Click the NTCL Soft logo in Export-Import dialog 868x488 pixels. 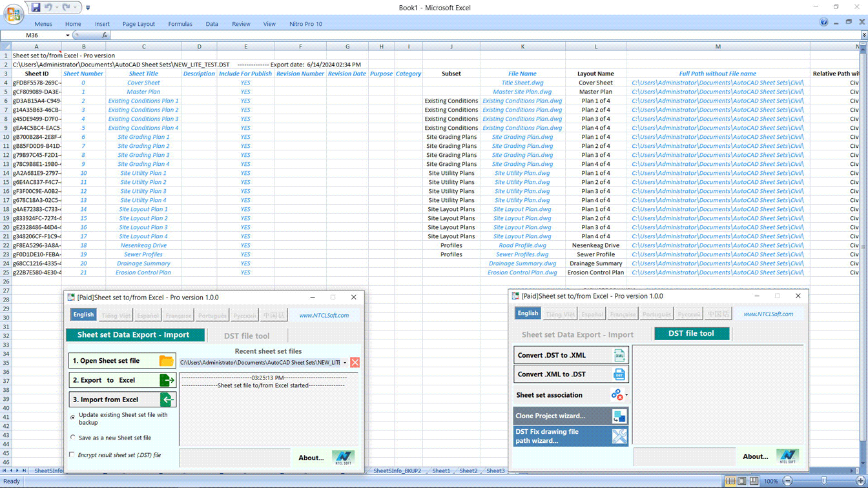343,458
